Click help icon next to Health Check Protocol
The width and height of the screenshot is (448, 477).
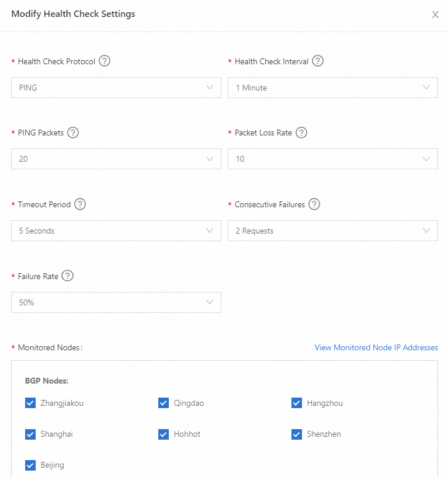105,61
